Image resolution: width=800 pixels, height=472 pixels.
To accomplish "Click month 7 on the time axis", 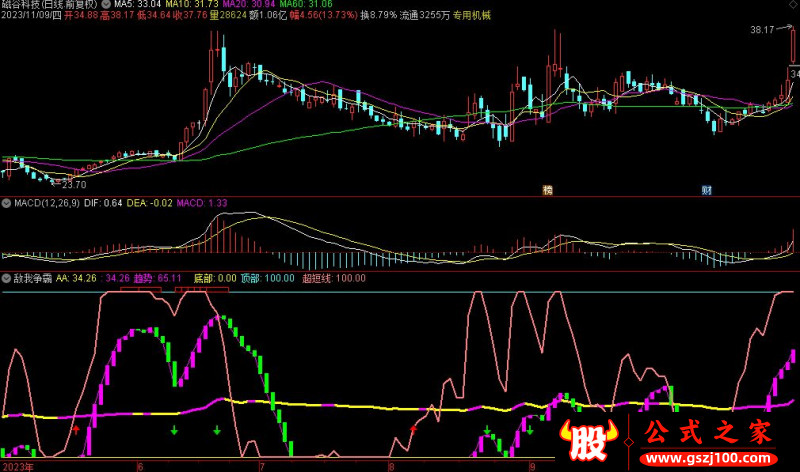I will (262, 467).
